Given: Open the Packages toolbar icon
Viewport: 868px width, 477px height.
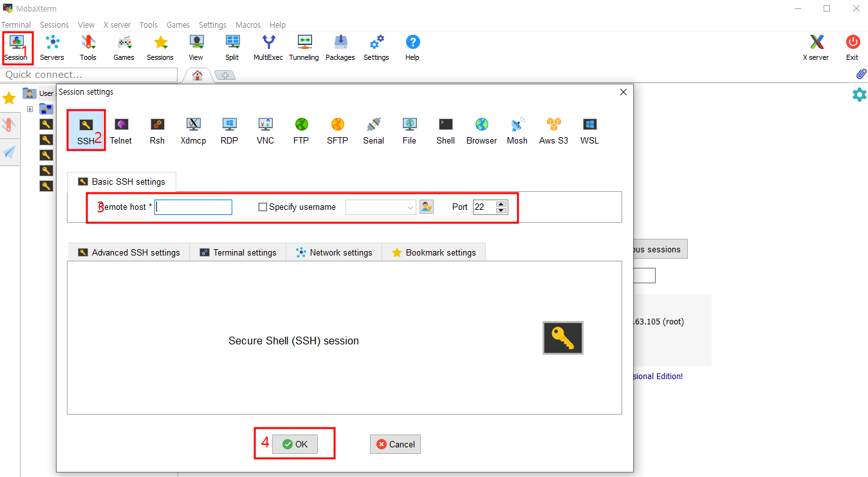Looking at the screenshot, I should point(340,48).
